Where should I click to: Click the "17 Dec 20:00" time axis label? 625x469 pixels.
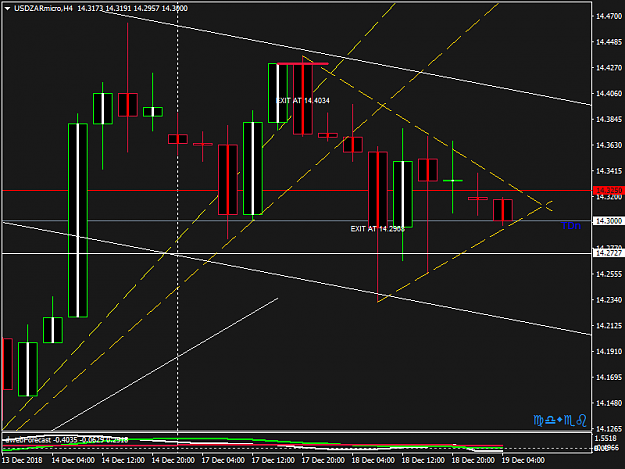click(323, 460)
